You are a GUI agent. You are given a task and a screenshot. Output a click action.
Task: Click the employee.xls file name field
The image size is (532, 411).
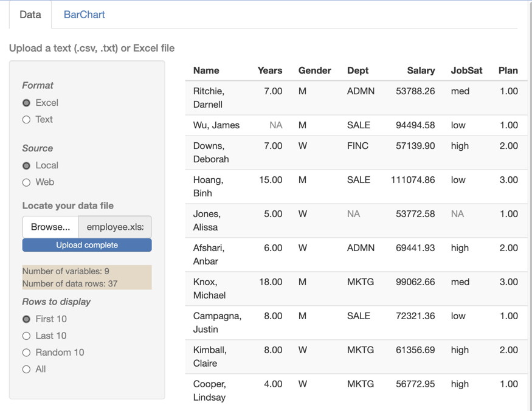115,227
